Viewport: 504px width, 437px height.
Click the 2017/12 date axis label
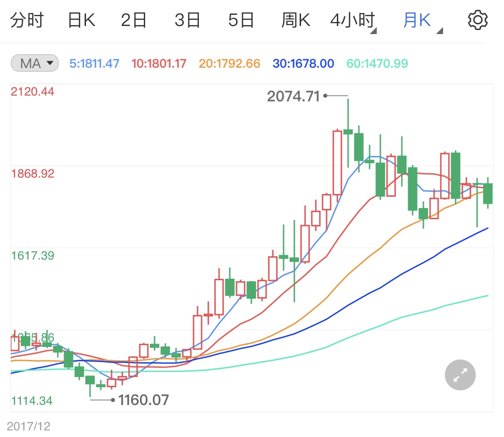[28, 425]
